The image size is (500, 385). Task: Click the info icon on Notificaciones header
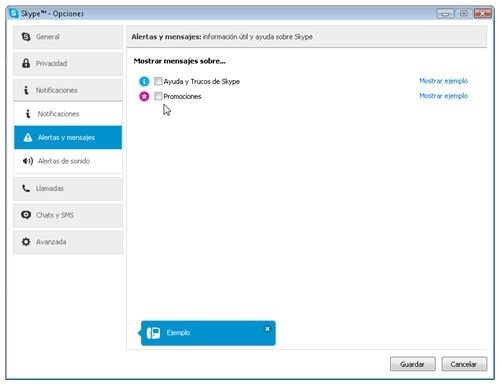pyautogui.click(x=26, y=90)
